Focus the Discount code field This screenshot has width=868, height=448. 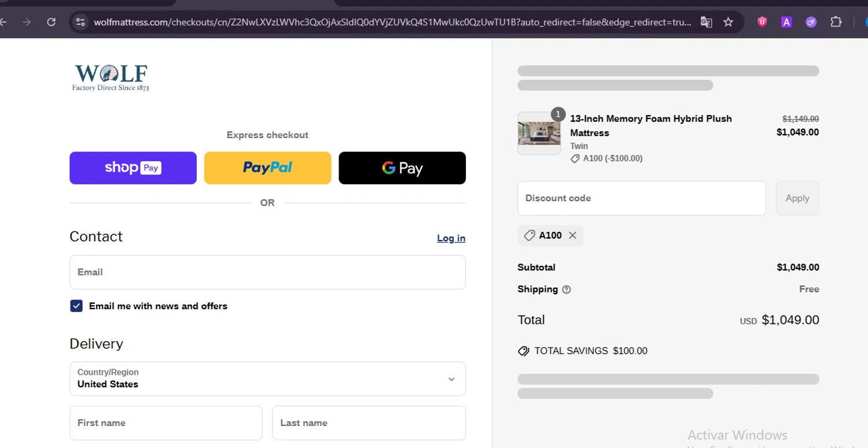point(642,198)
